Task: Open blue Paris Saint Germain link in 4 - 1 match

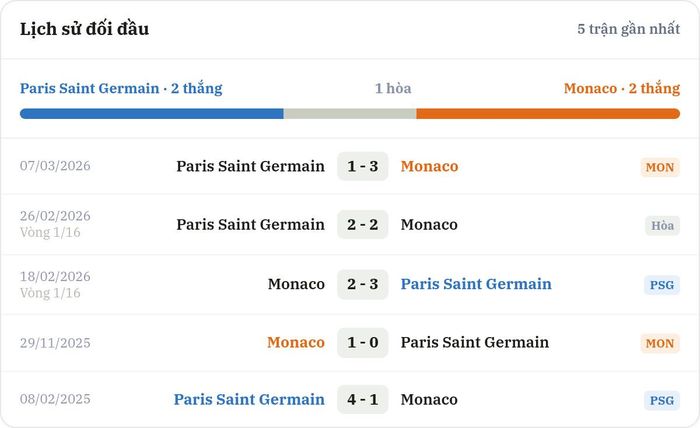Action: [249, 399]
